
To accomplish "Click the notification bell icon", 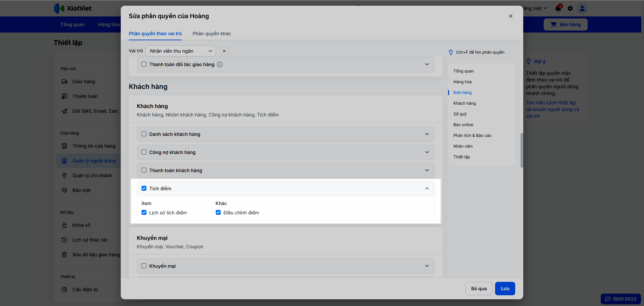I will pyautogui.click(x=558, y=8).
